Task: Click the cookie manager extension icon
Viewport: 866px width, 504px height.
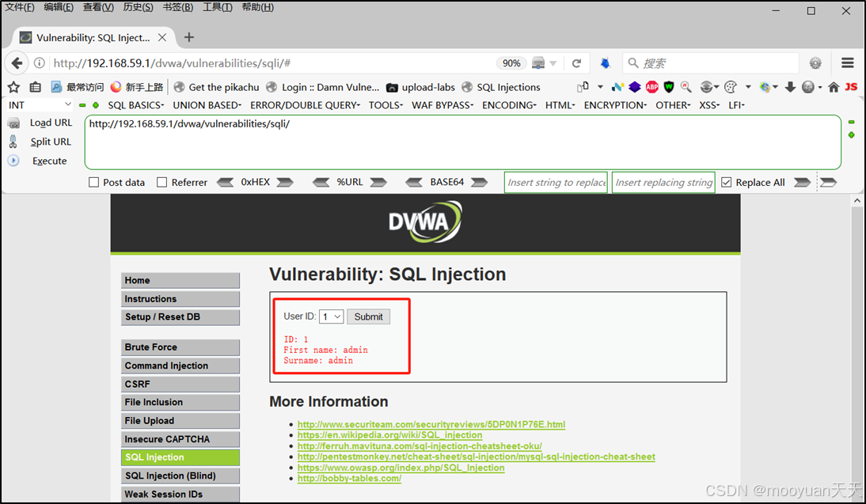Action: [730, 87]
